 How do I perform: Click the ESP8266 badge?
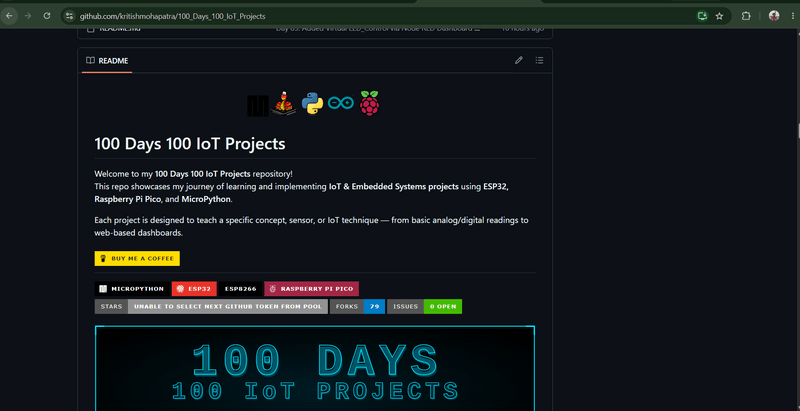click(x=240, y=289)
